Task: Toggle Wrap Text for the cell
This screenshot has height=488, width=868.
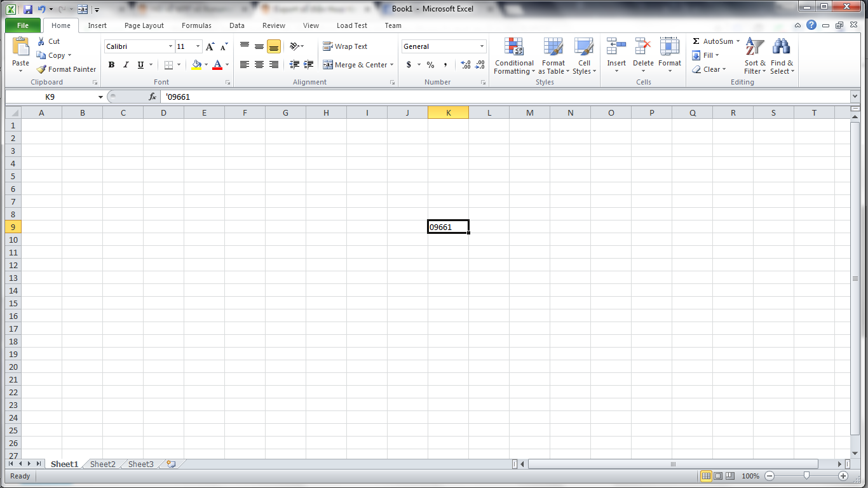Action: click(345, 46)
